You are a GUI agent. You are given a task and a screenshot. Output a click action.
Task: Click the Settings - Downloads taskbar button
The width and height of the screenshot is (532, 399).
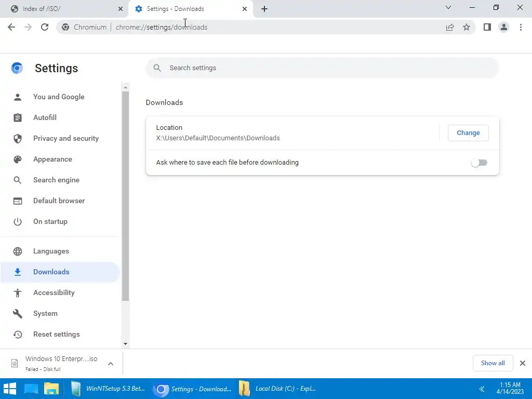coord(193,389)
